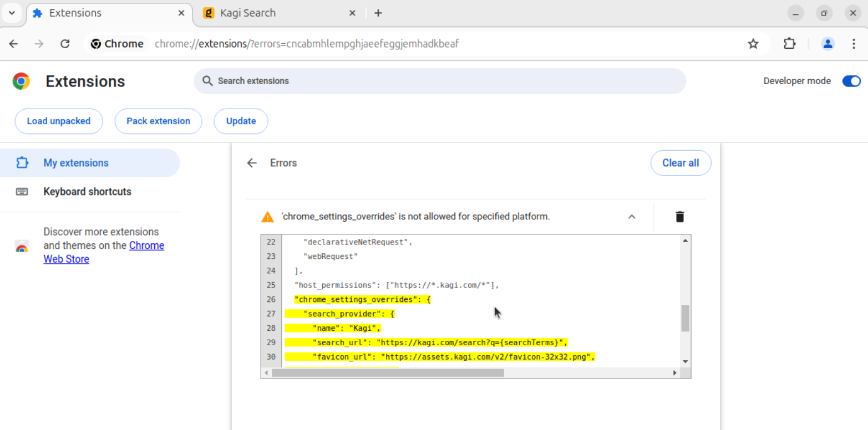Click the Chrome Web Store icon
This screenshot has width=868, height=430.
pos(22,248)
